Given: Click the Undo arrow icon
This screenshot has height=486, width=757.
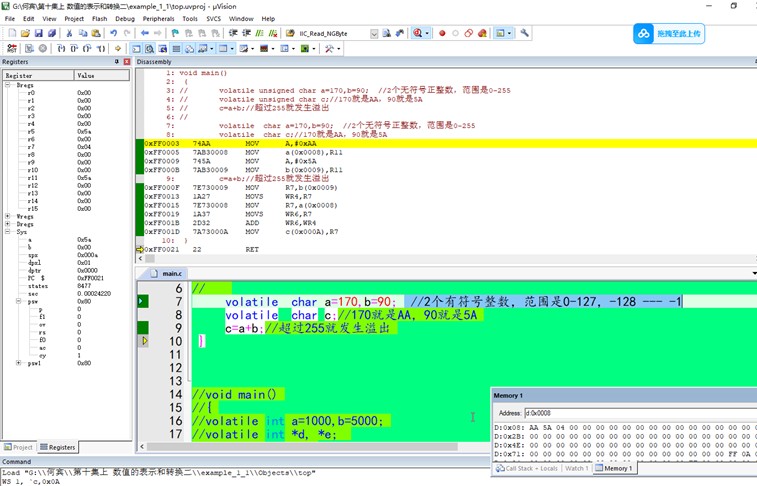Looking at the screenshot, I should tap(114, 33).
